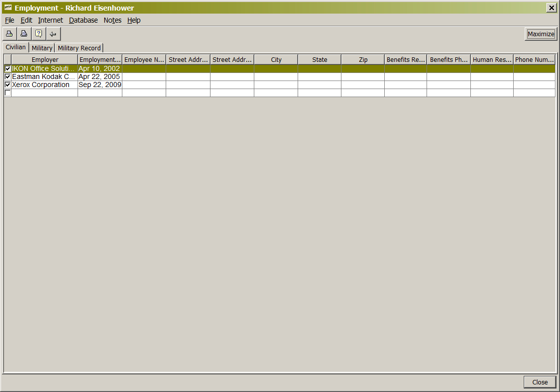
Task: Close the Employment window with the X
Action: [x=551, y=8]
